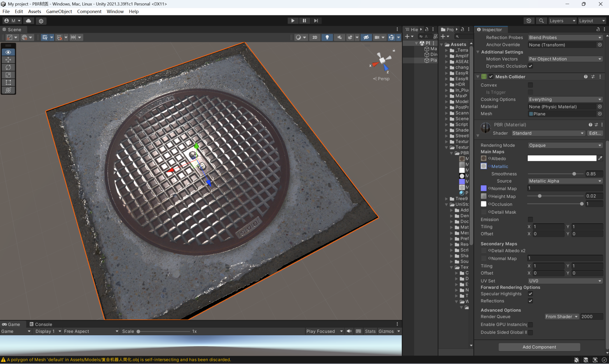The image size is (609, 364).
Task: Open the global search magnifier icon
Action: (x=541, y=21)
